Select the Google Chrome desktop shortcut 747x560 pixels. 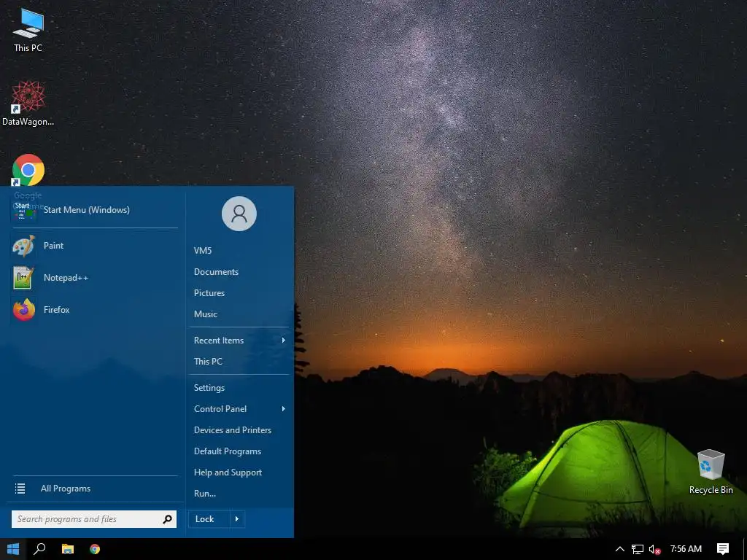point(28,171)
